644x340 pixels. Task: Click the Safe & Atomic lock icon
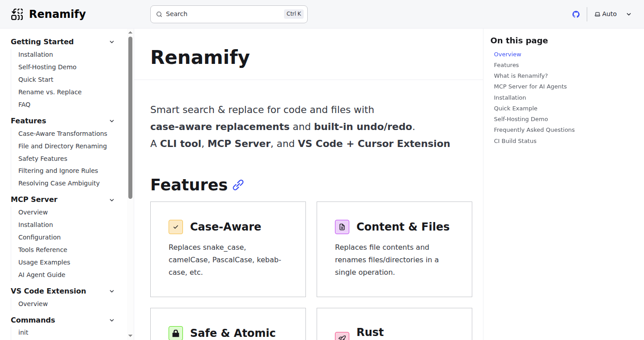click(176, 333)
